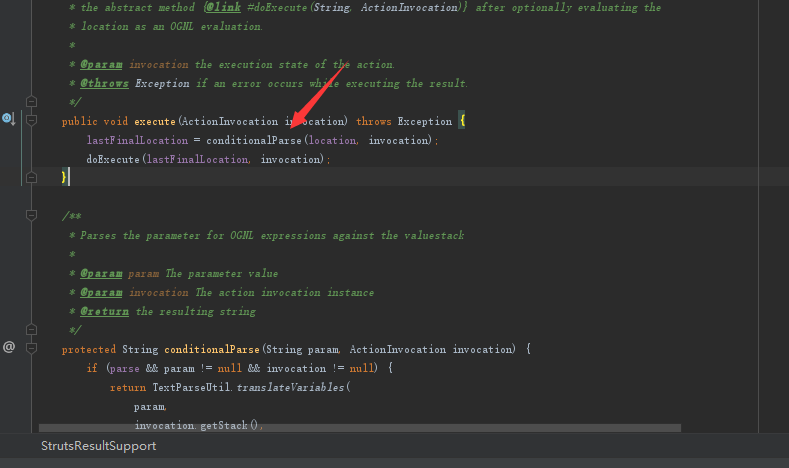Screen dimensions: 789x468
Task: Click the doExecute method call
Action: click(113, 160)
